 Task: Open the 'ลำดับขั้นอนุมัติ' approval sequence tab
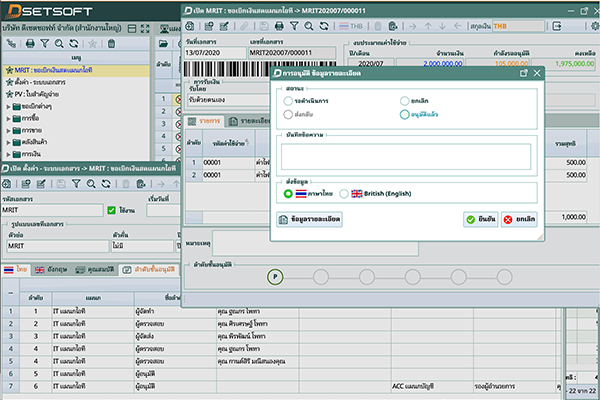click(x=154, y=270)
